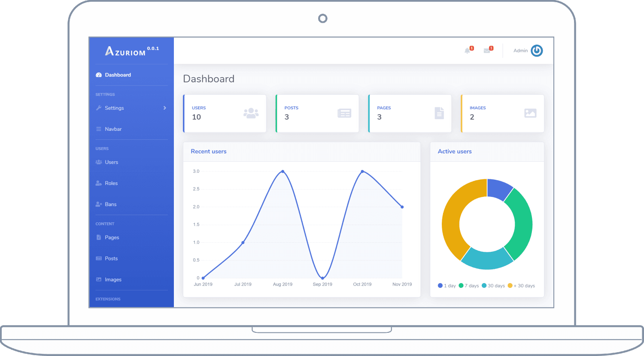Click the Dashboard gauge icon

98,75
